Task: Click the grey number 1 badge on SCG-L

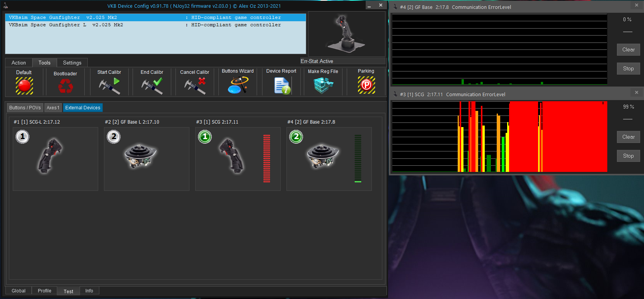Action: point(22,136)
